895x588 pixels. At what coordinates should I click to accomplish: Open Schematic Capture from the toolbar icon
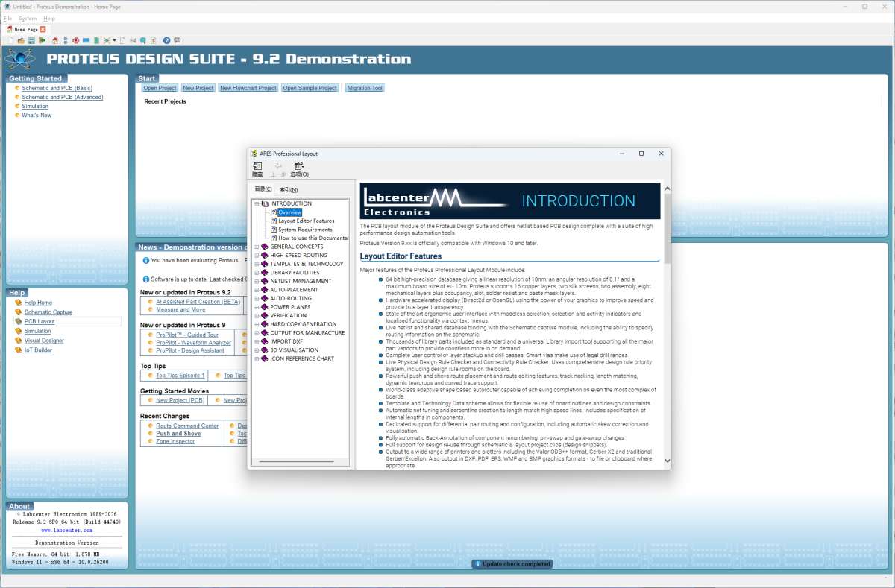pos(66,40)
